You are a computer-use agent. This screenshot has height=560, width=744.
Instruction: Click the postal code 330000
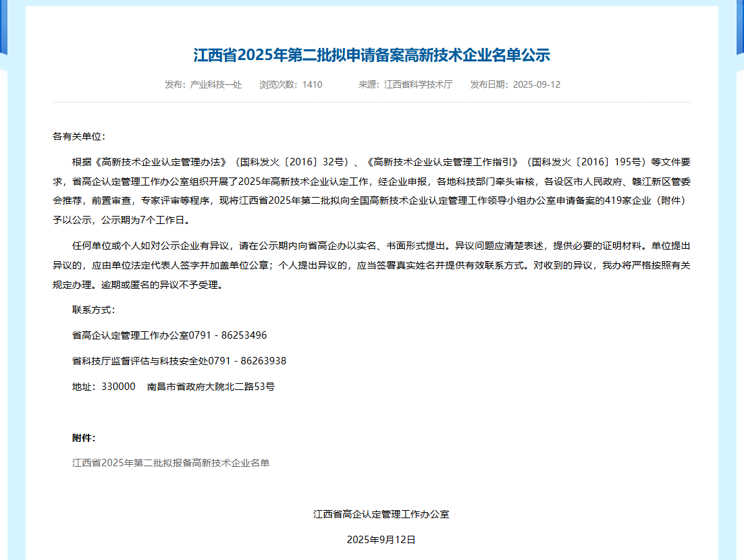118,387
